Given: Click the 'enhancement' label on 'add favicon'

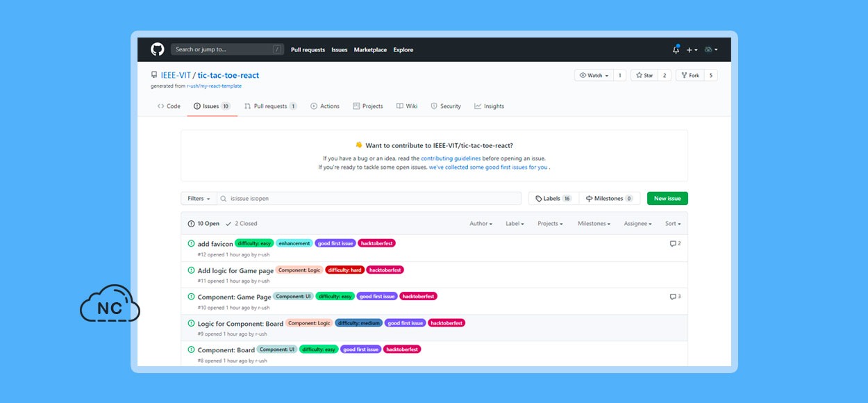Looking at the screenshot, I should click(x=294, y=243).
